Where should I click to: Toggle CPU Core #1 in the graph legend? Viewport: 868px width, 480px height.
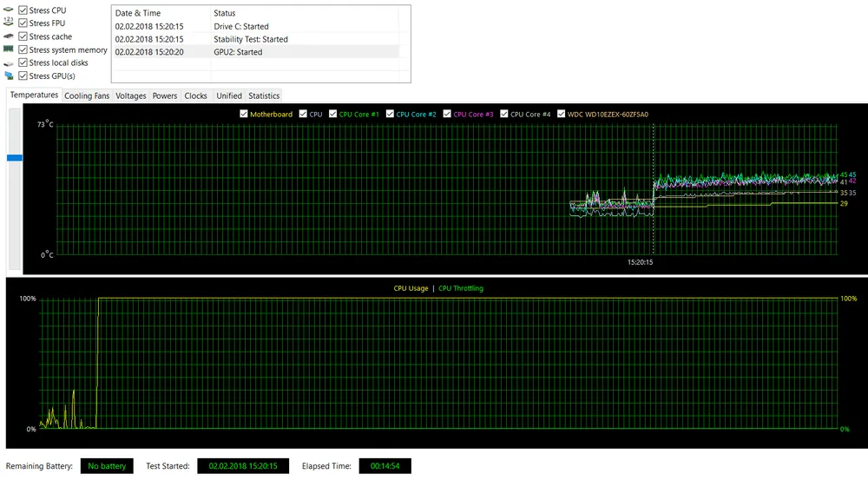click(x=333, y=115)
